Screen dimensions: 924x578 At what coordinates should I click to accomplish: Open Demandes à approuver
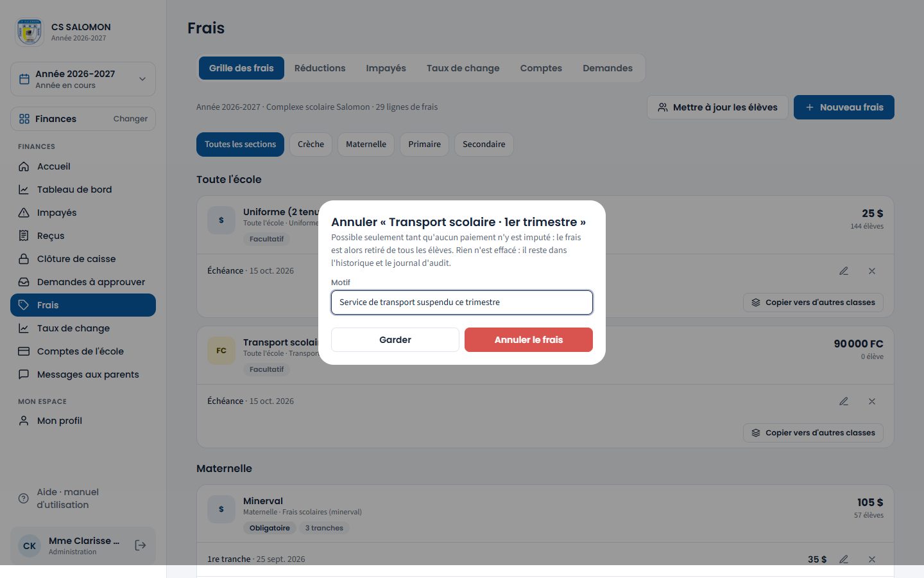pos(83,282)
